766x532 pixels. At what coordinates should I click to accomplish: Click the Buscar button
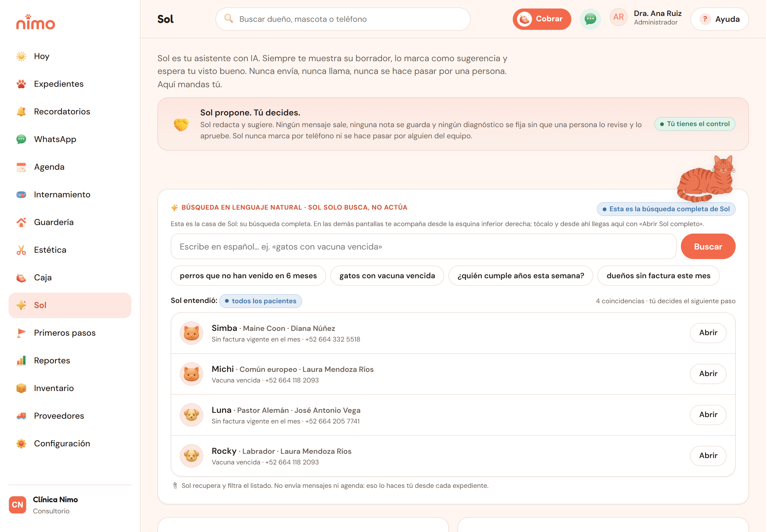pos(708,247)
